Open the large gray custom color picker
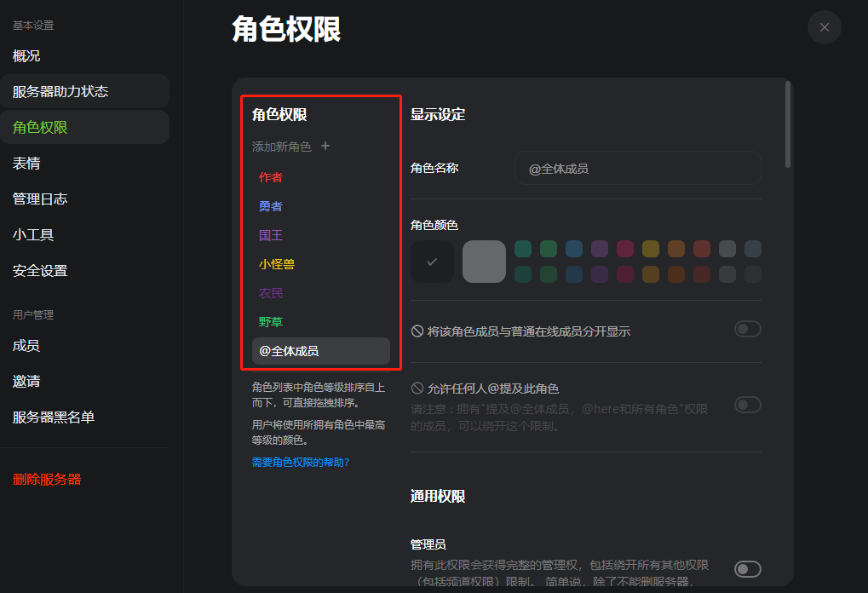 tap(484, 262)
